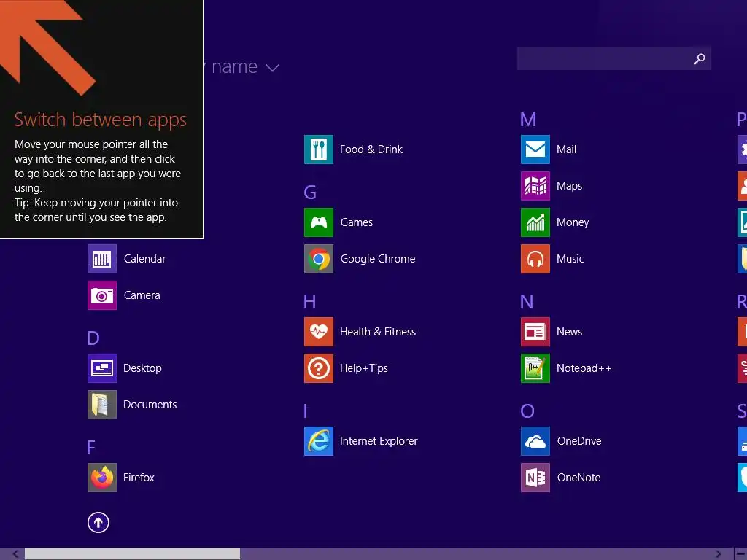Viewport: 747px width, 560px height.
Task: Click the "Firefox" label
Action: [139, 478]
